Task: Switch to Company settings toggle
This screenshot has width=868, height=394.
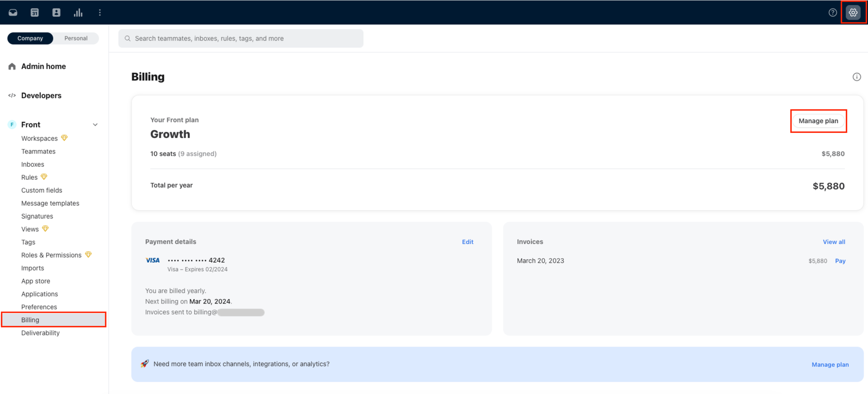Action: [x=30, y=38]
